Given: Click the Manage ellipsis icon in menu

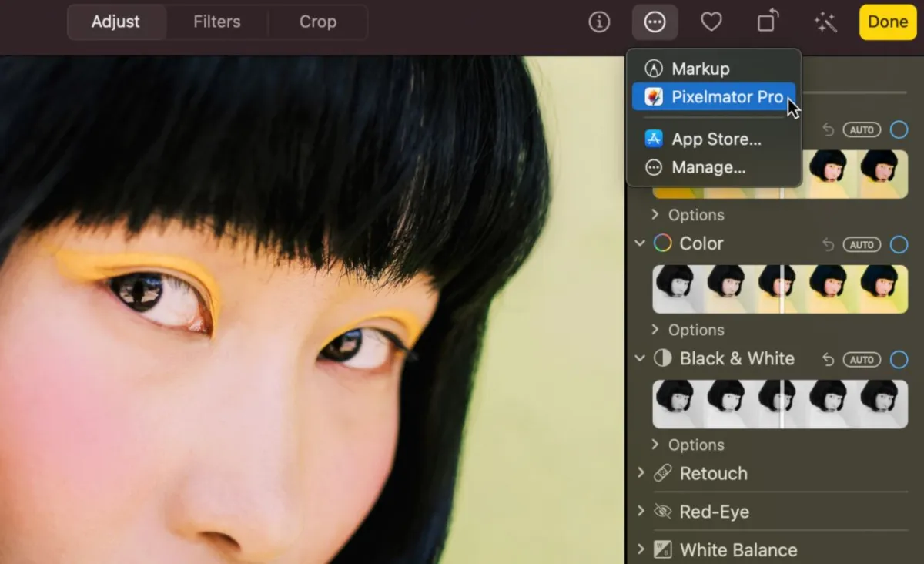Looking at the screenshot, I should point(654,167).
